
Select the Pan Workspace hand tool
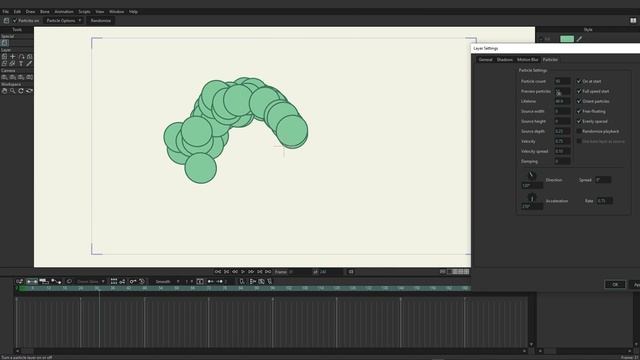click(4, 91)
